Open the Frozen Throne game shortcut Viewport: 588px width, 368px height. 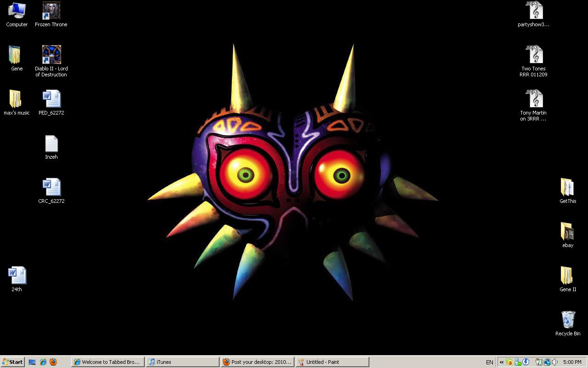click(x=51, y=11)
